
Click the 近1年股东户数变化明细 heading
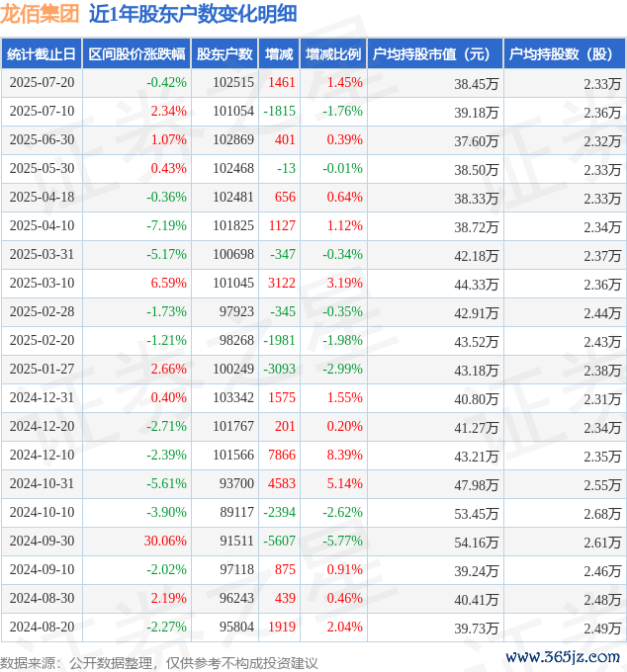(x=193, y=14)
